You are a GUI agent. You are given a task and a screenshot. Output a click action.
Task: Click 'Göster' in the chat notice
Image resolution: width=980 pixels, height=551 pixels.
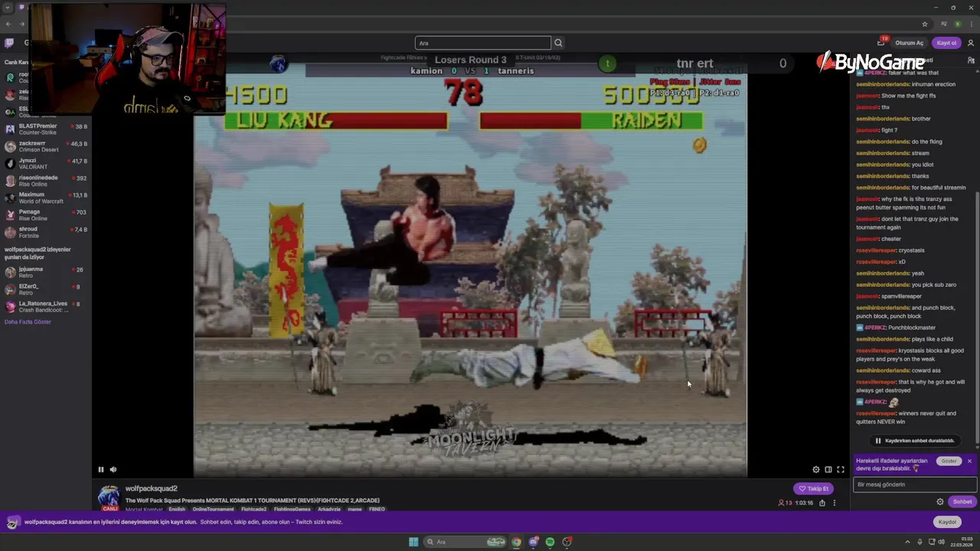coord(949,461)
